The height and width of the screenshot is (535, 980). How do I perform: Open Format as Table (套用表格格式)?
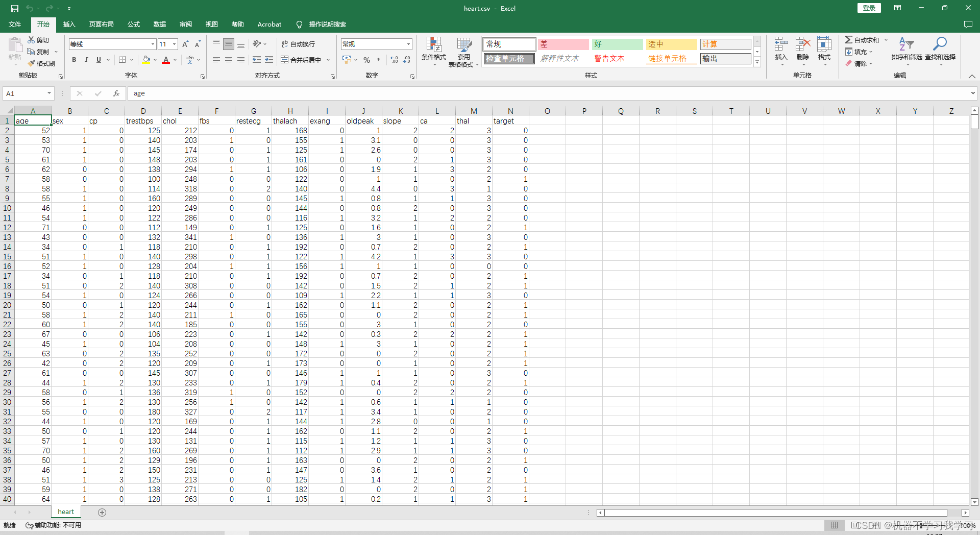click(x=463, y=51)
